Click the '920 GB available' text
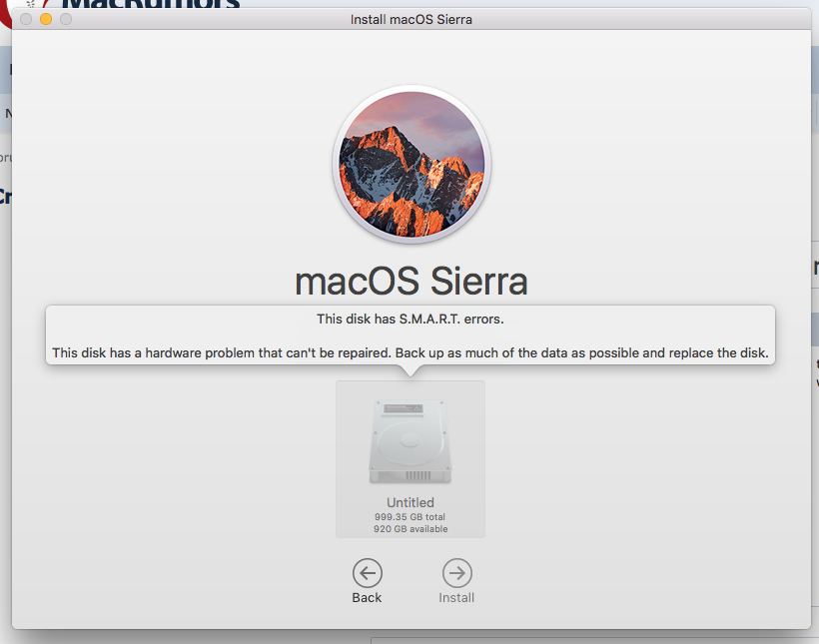The image size is (819, 644). (x=410, y=528)
